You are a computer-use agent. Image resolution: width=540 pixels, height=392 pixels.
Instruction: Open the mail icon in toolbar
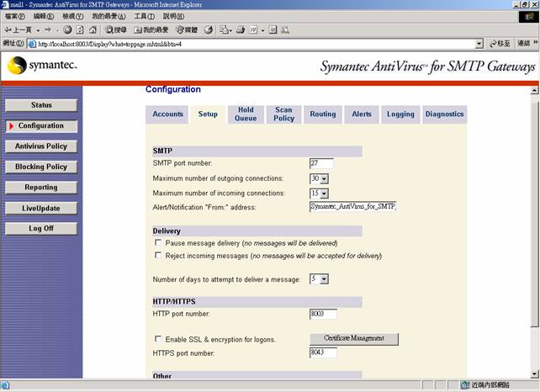coord(224,30)
